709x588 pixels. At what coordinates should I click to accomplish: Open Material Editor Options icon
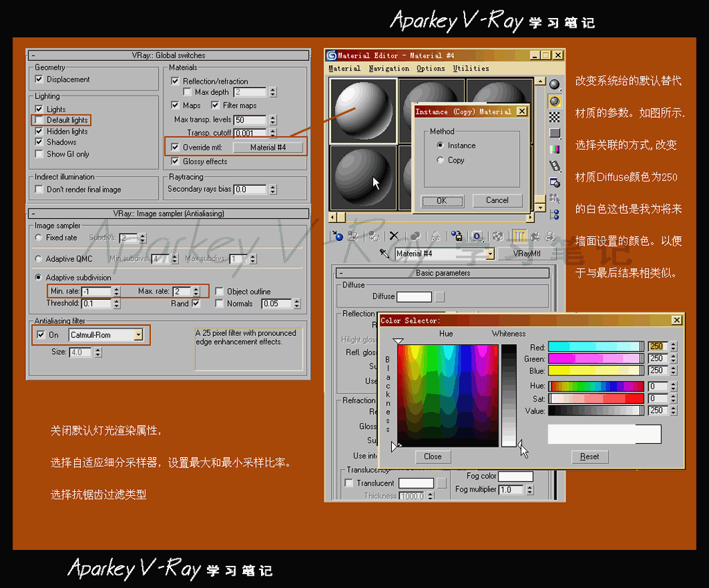pyautogui.click(x=555, y=182)
